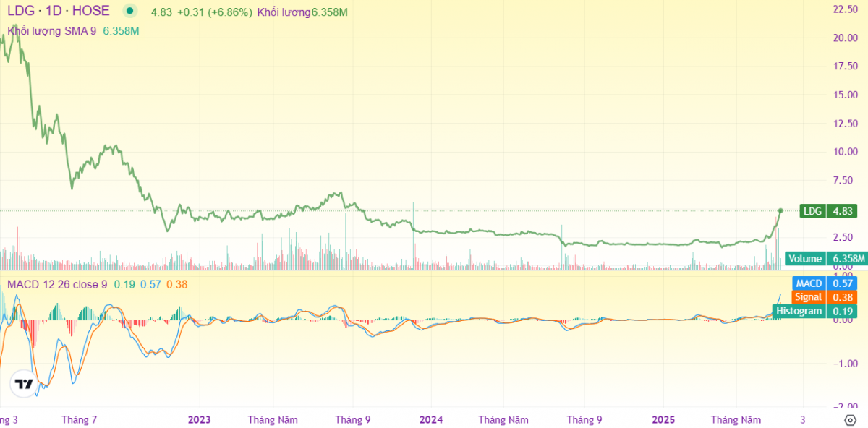Click the 2025 time axis label
868x428 pixels.
tap(664, 419)
